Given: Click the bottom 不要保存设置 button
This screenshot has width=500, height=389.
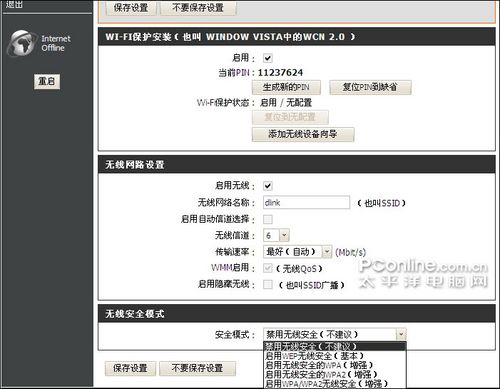Looking at the screenshot, I should pyautogui.click(x=197, y=368).
